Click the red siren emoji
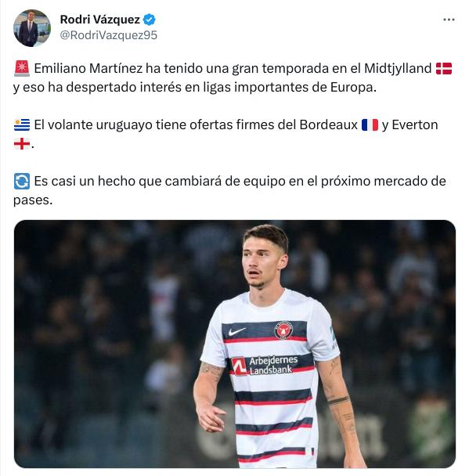Screen dimensions: 469x476 pyautogui.click(x=22, y=68)
